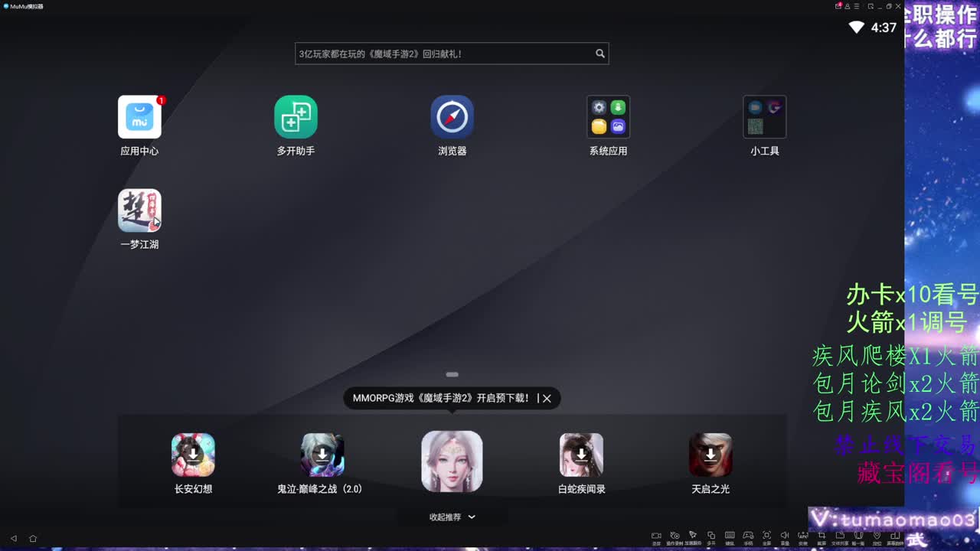
Task: Click the MMORPG游戏《魔域手游2》开启预下载 banner text
Action: pos(441,398)
